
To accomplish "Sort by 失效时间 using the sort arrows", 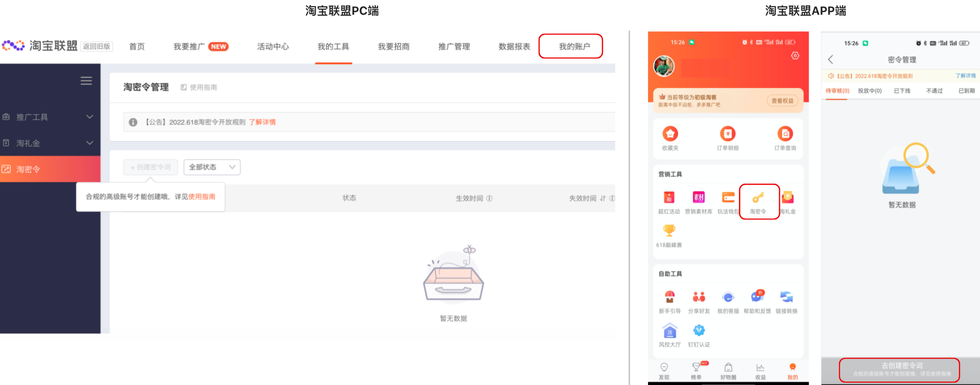I will point(602,198).
